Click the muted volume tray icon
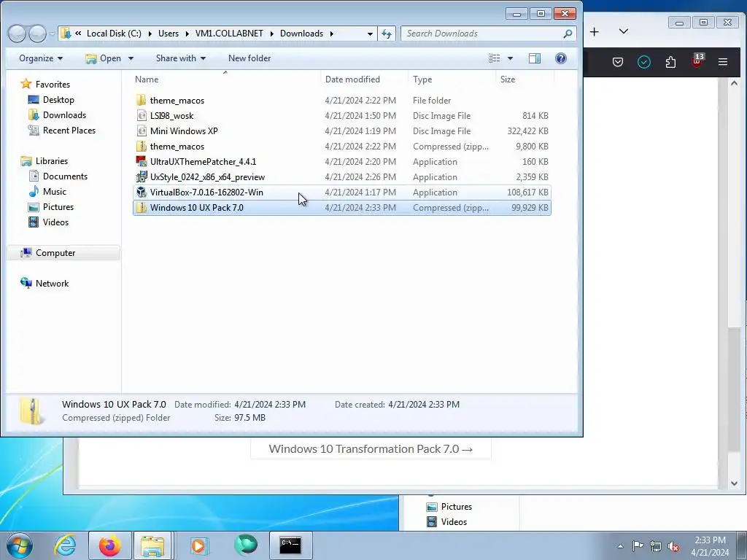 coord(673,547)
